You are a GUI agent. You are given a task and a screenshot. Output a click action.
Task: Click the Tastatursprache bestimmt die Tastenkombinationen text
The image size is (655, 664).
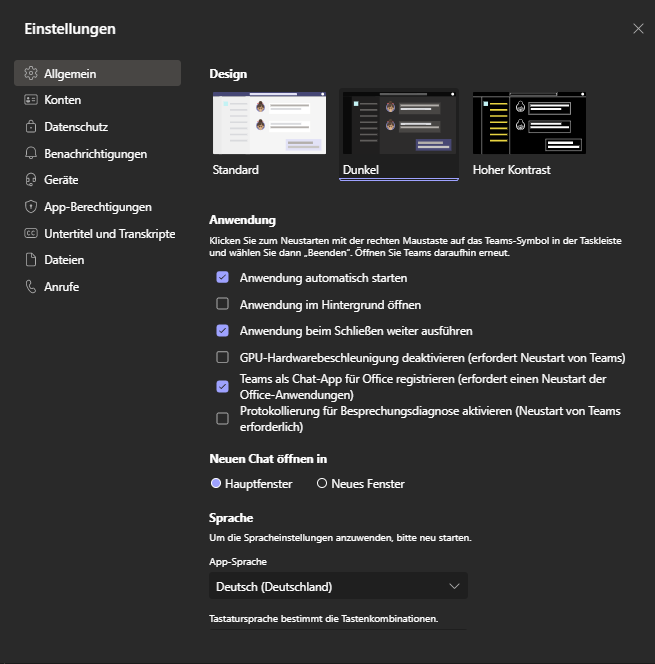click(x=323, y=619)
